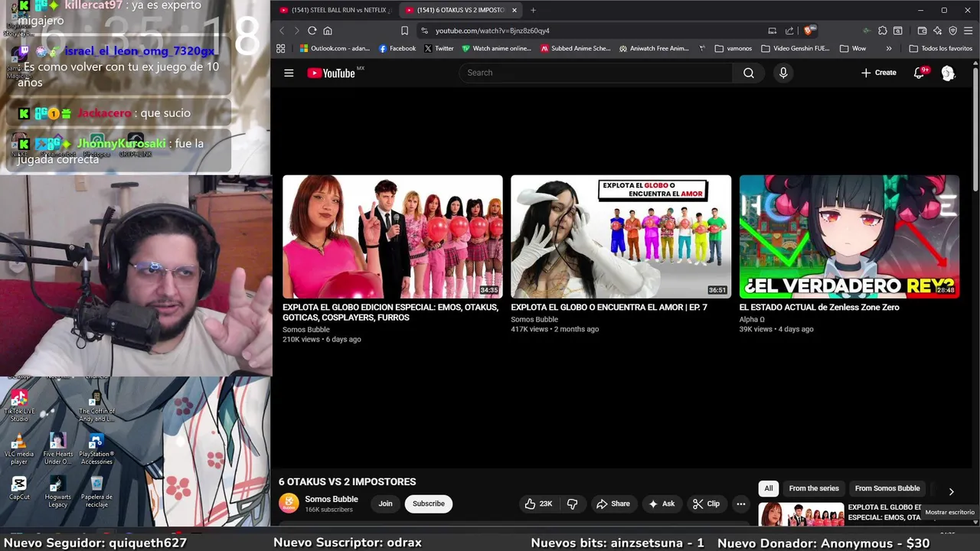Bookmark this page using the bookmark icon

404,31
